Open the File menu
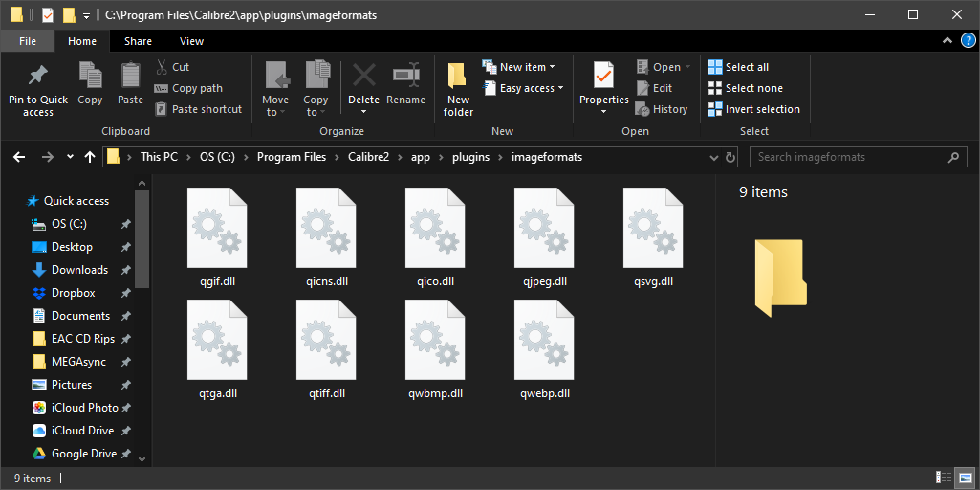 pyautogui.click(x=28, y=41)
